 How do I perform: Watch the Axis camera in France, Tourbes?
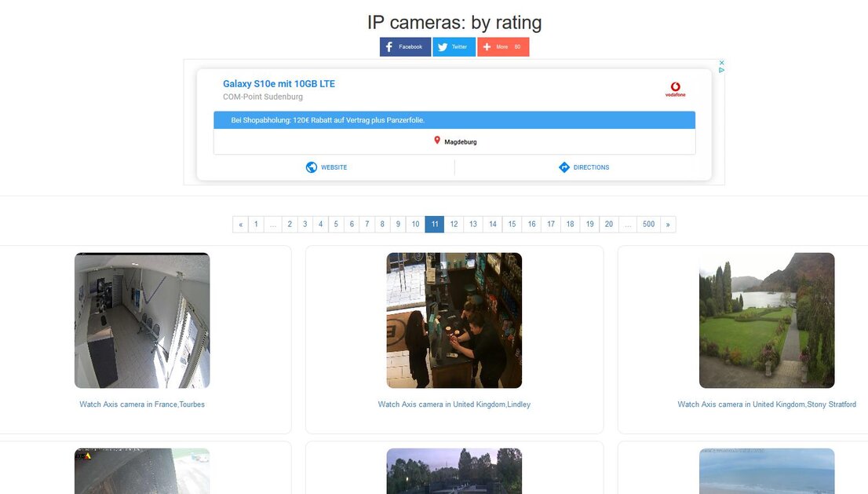142,404
